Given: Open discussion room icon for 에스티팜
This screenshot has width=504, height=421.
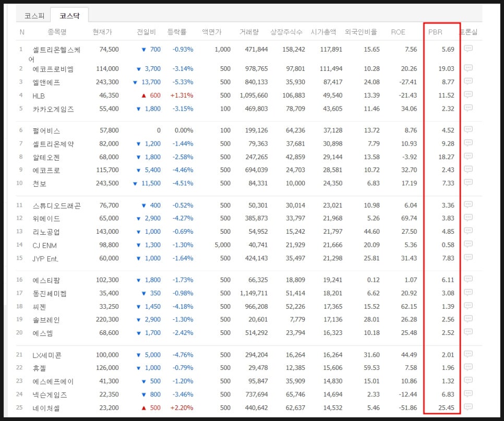Looking at the screenshot, I should tap(468, 279).
